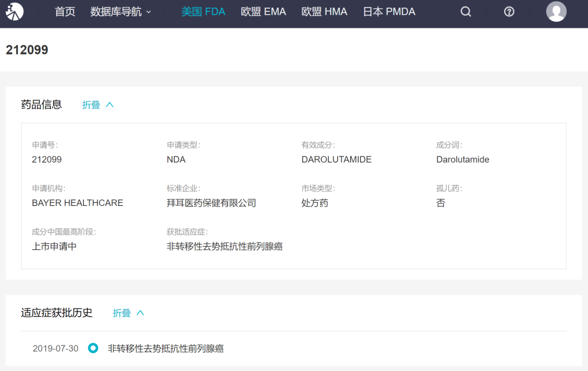The height and width of the screenshot is (371, 588).
Task: Click the 2019-07-30 approval date
Action: 56,349
